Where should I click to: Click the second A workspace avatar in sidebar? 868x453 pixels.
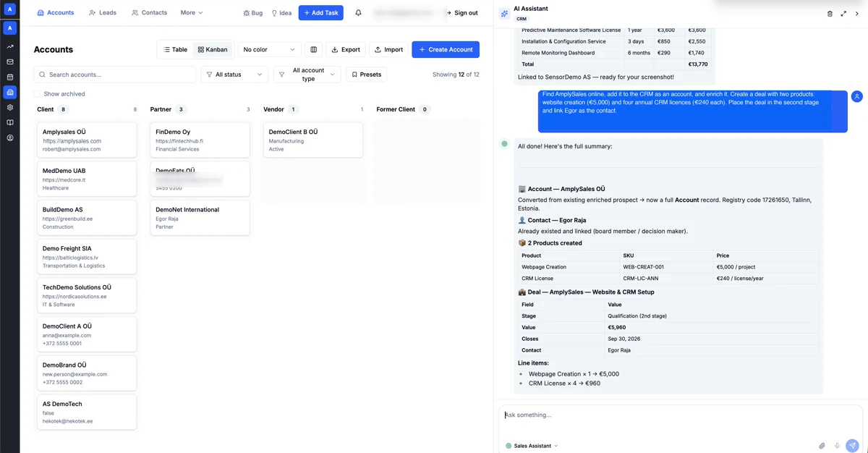click(x=10, y=27)
